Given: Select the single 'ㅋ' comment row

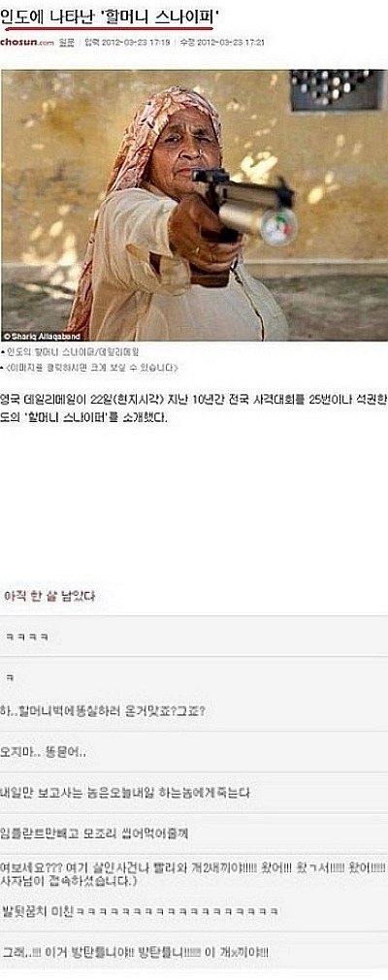Looking at the screenshot, I should click(x=194, y=675).
